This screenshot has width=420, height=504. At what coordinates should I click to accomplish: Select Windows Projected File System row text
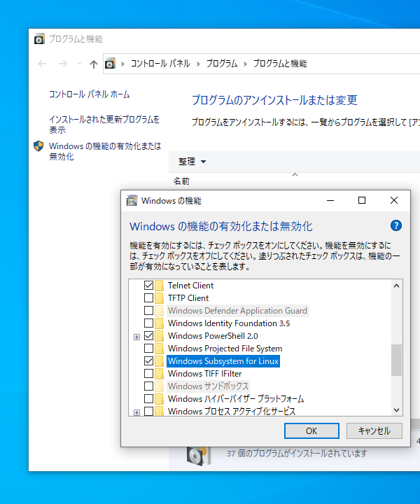(x=225, y=349)
